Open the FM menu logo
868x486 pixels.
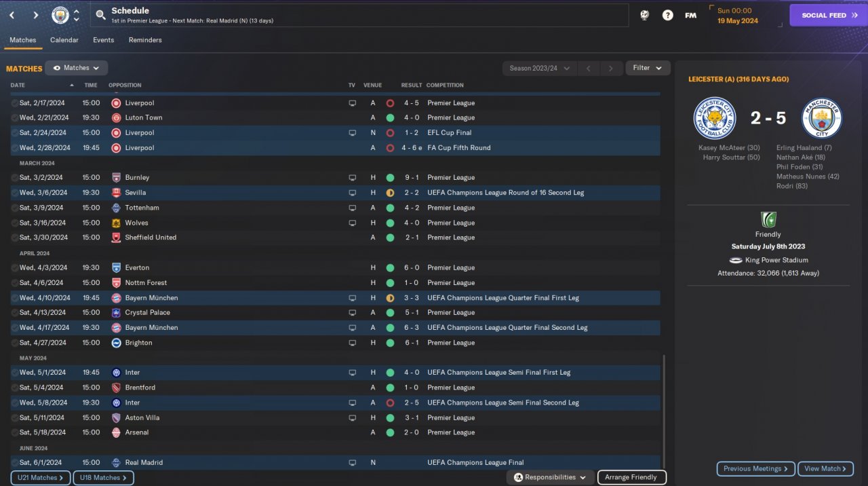tap(690, 15)
